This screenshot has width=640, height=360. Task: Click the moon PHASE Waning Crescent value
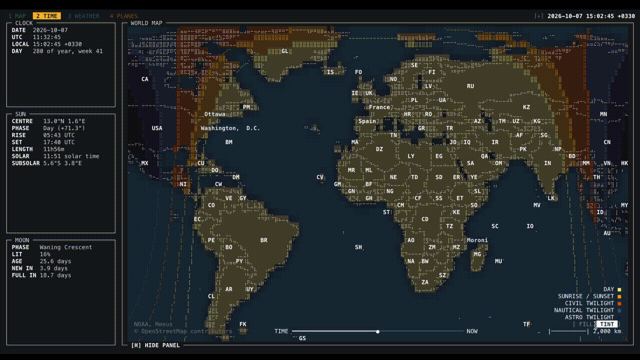tap(66, 247)
